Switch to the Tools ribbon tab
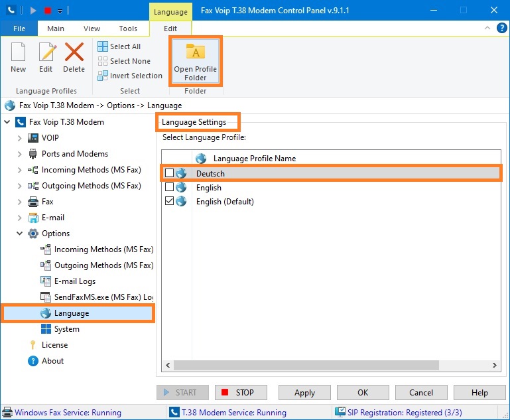This screenshot has height=420, width=510. [128, 29]
